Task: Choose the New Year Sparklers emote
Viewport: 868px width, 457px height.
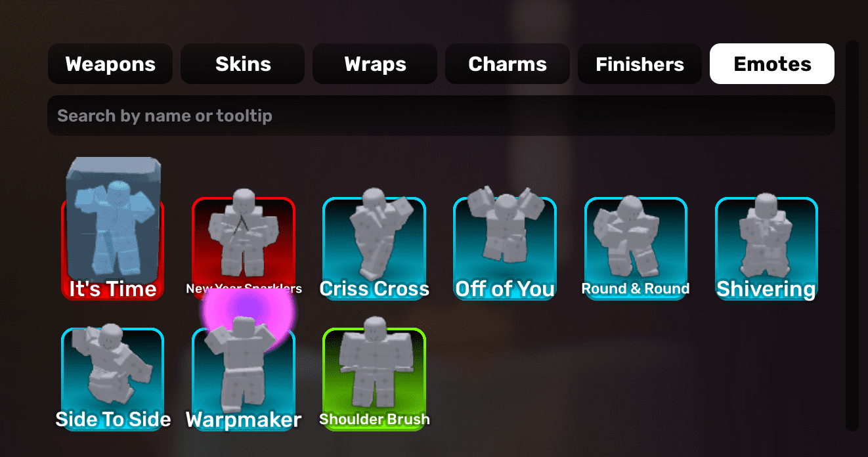Action: coord(244,248)
